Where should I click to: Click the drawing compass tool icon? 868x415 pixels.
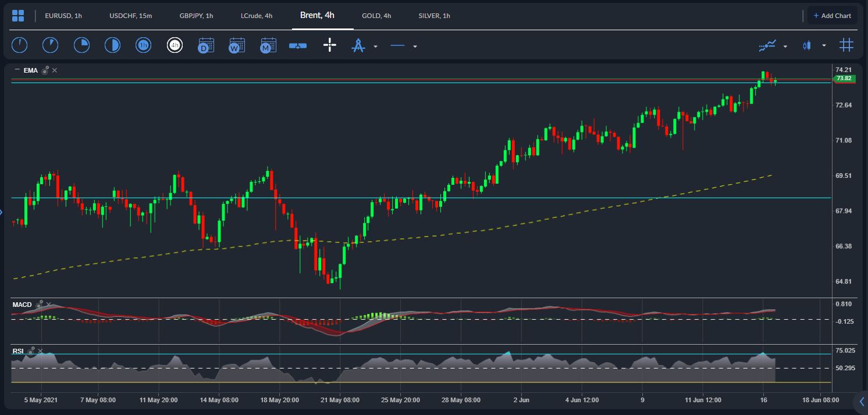(x=358, y=45)
